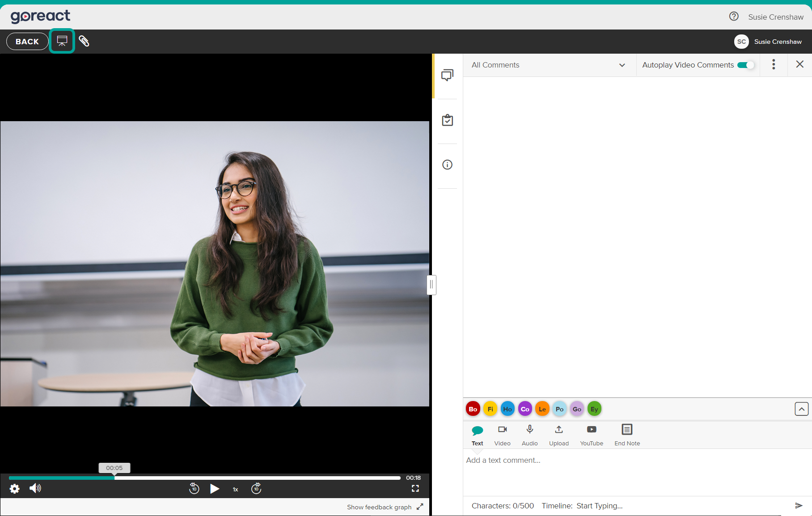Mute the video volume
Image resolution: width=812 pixels, height=516 pixels.
click(x=35, y=488)
